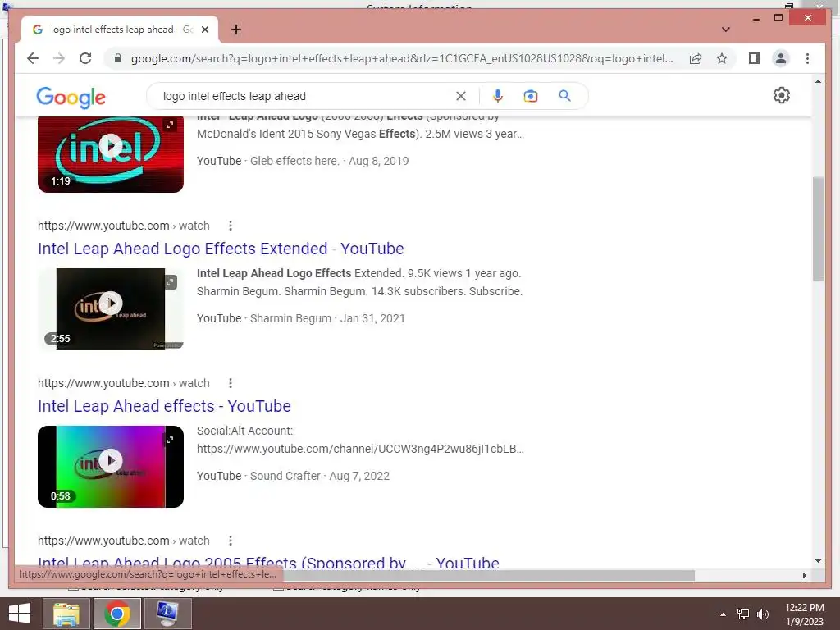Screen dimensions: 840x630
Task: Open the tab search chevron
Action: (x=725, y=30)
